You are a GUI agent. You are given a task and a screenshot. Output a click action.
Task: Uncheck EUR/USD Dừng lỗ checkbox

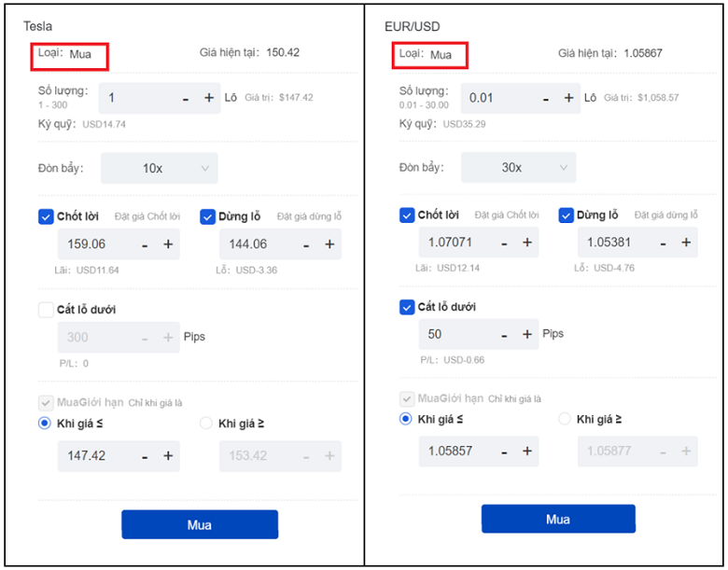coord(566,215)
